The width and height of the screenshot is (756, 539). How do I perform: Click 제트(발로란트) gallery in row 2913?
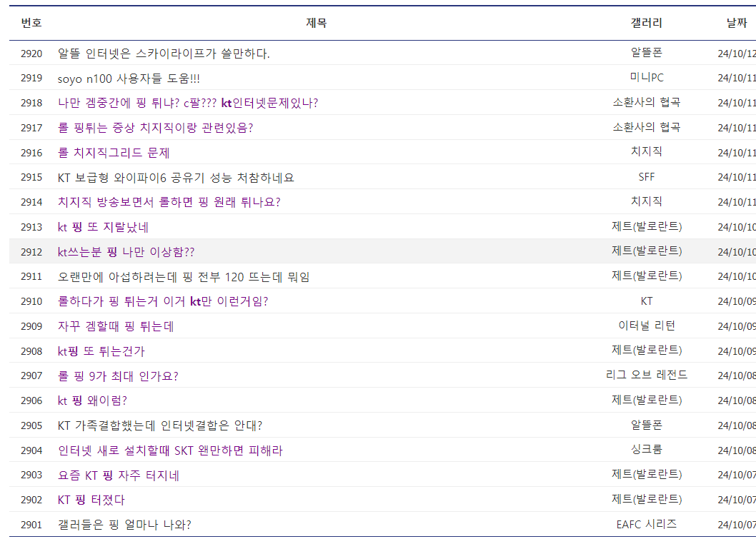[x=647, y=226]
